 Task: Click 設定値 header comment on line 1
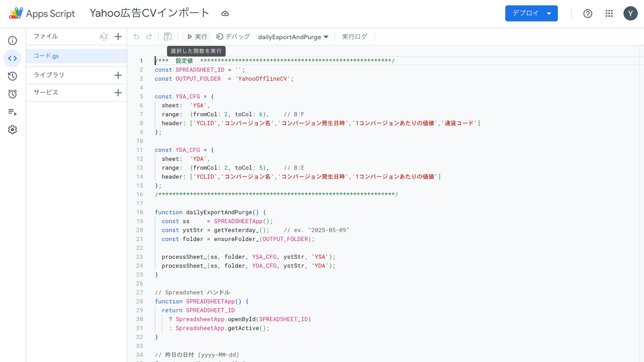(184, 61)
